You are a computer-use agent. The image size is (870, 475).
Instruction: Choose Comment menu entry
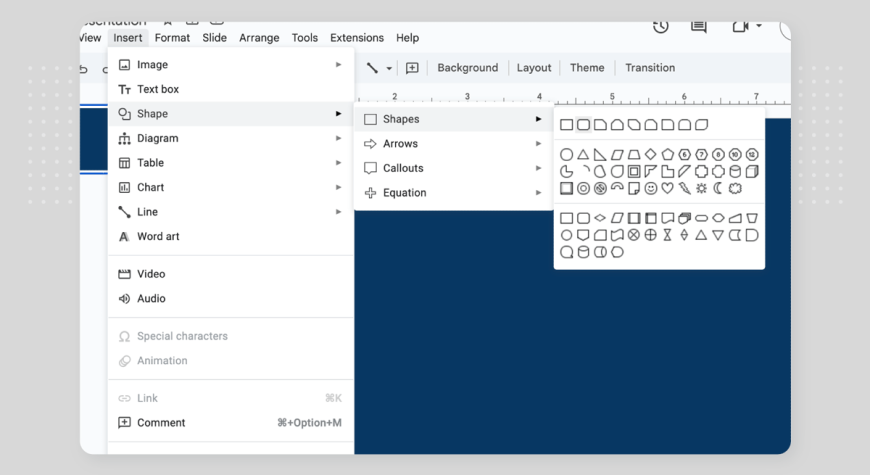pos(231,423)
